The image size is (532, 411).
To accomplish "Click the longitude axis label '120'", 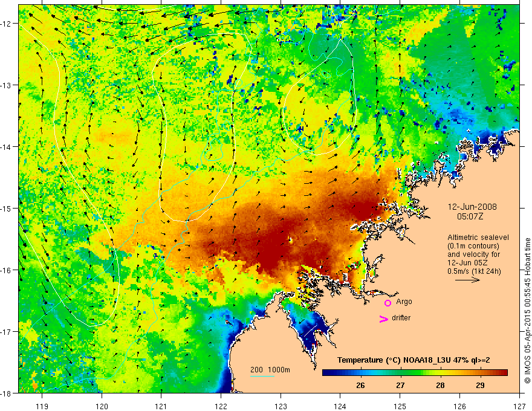I will 102,406.
